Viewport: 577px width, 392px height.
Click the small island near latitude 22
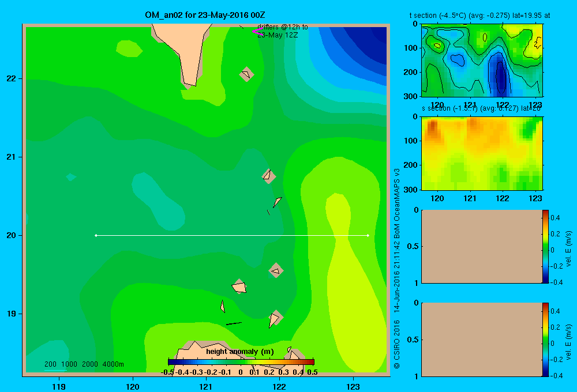(x=246, y=74)
